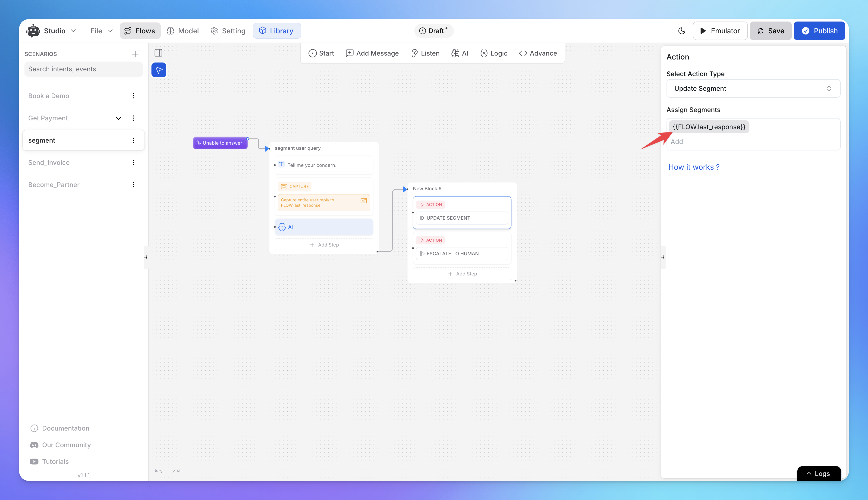Click the Draft status badge
The height and width of the screenshot is (500, 868).
coord(434,31)
